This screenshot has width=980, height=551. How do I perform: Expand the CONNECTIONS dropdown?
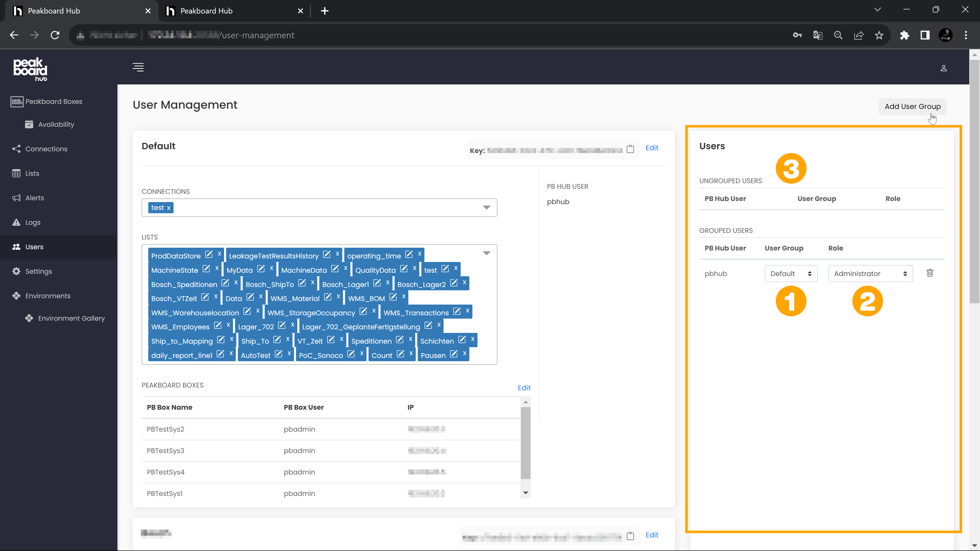coord(487,207)
